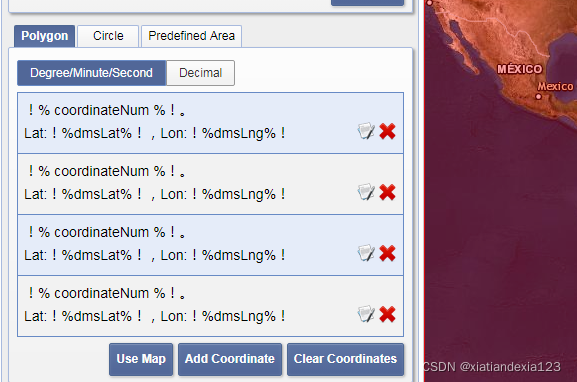
Task: Open the Polygon tab
Action: point(45,36)
